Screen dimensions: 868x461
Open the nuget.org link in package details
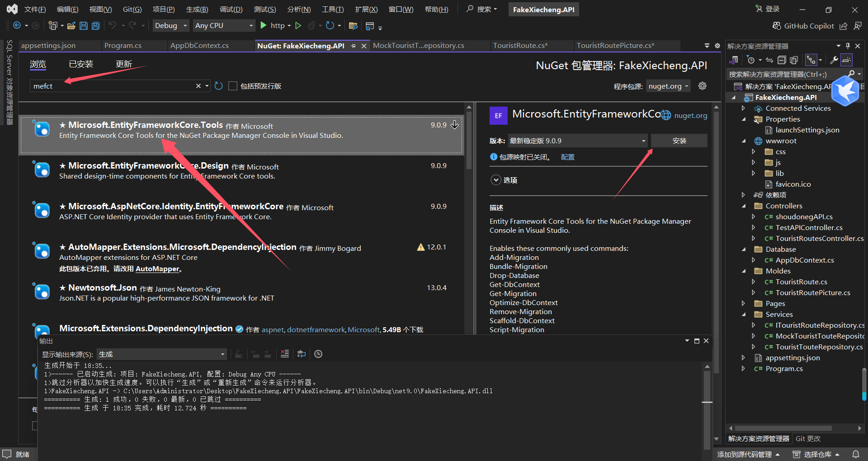click(x=690, y=116)
